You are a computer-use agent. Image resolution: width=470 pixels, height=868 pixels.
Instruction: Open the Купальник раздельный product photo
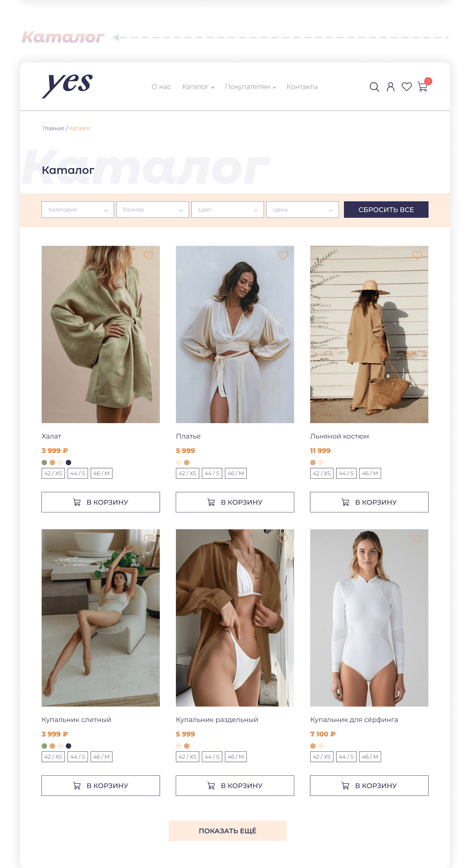pyautogui.click(x=235, y=618)
